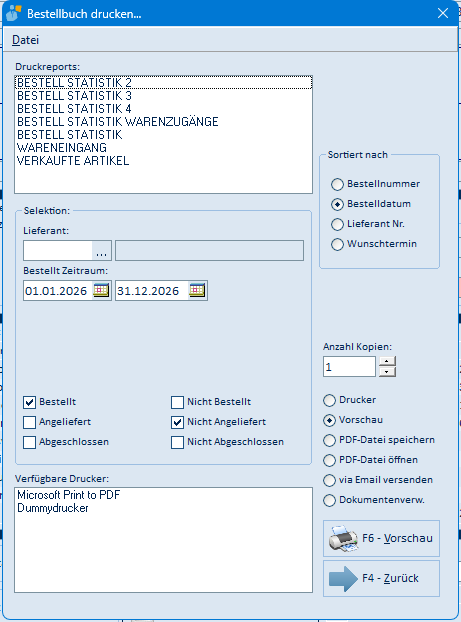The image size is (461, 622).
Task: Open calendar picker for end date 31.12.2026
Action: point(197,290)
